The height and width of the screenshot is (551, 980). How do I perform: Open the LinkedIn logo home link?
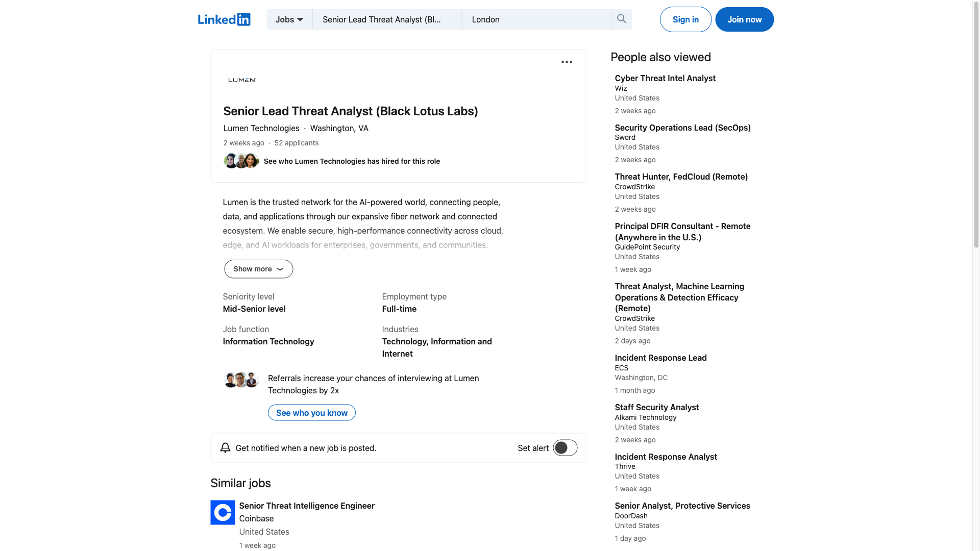click(x=224, y=19)
